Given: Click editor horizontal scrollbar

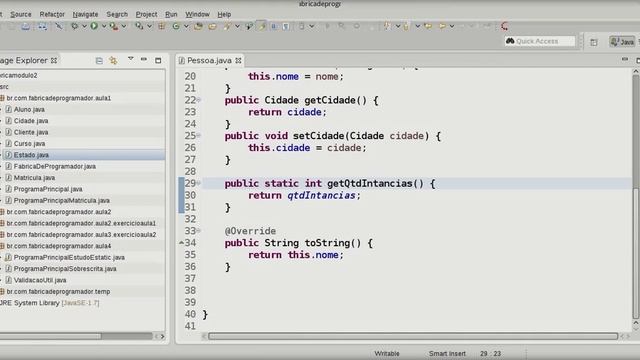Looking at the screenshot, I should point(413,336).
